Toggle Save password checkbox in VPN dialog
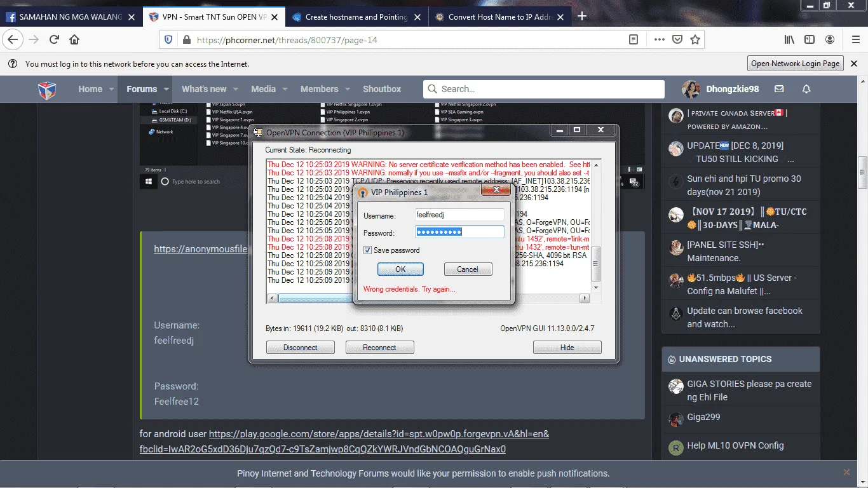The image size is (868, 488). (x=367, y=250)
